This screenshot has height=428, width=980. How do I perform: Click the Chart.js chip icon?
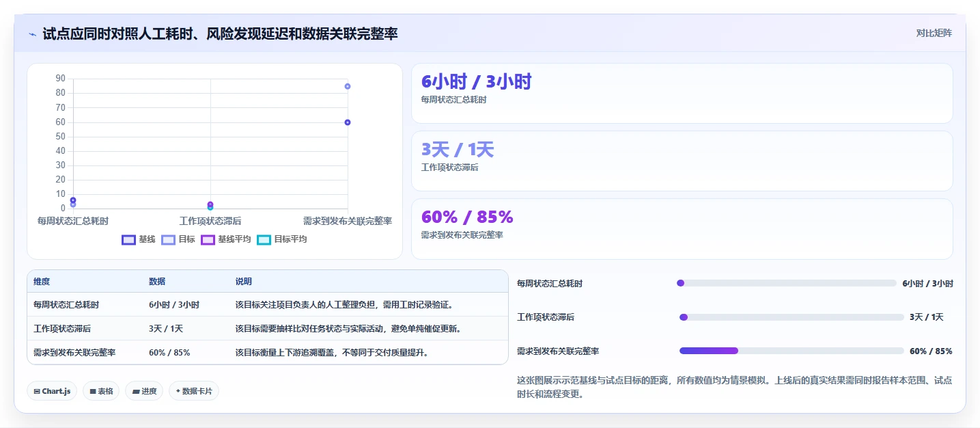point(37,391)
